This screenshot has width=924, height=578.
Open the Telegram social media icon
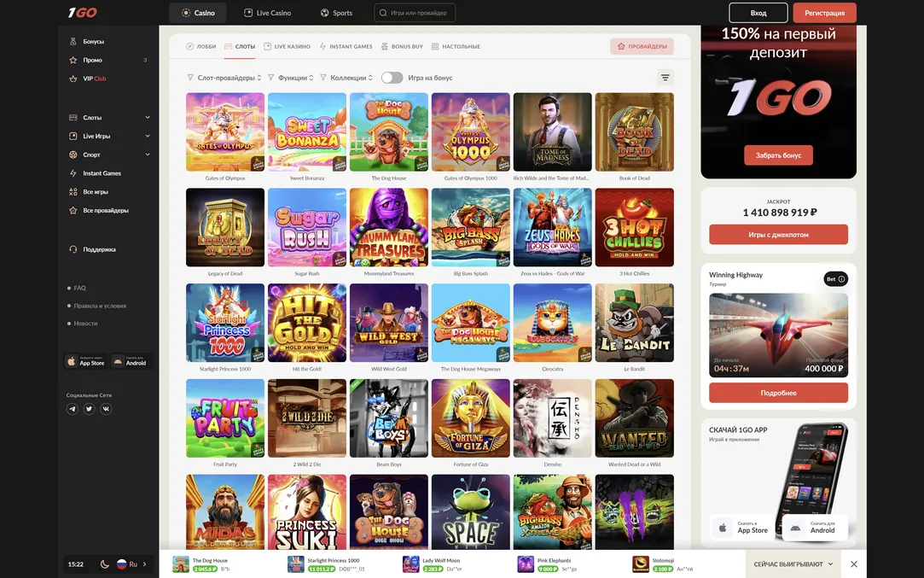[x=72, y=407]
